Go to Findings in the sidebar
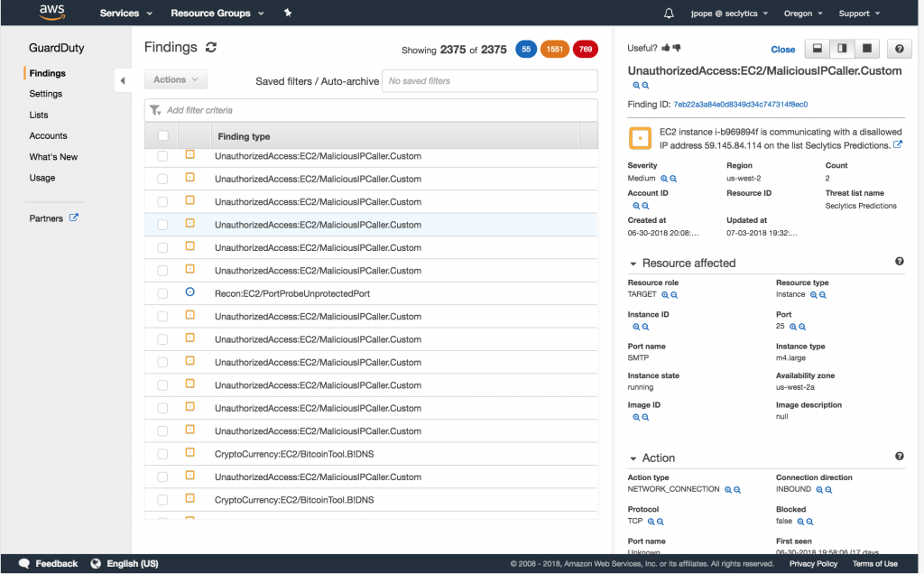Screen dimensions: 924x574 48,73
